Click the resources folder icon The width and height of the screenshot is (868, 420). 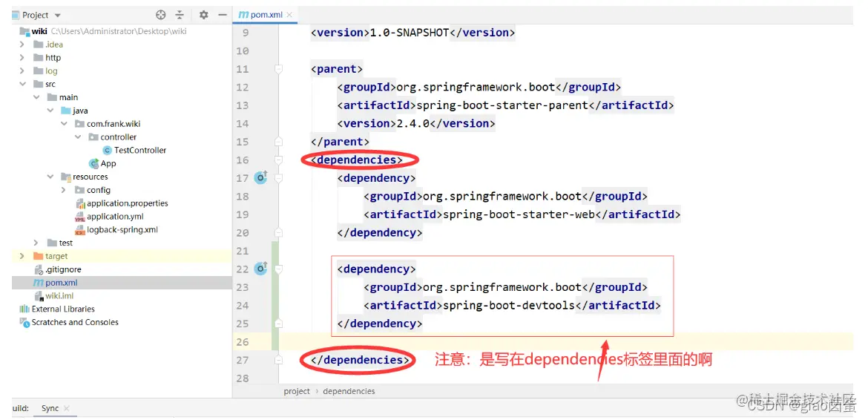66,177
